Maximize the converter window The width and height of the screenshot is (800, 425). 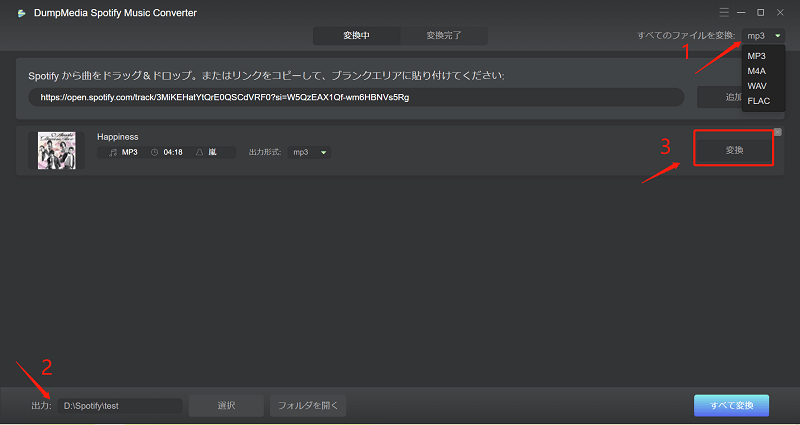point(760,12)
